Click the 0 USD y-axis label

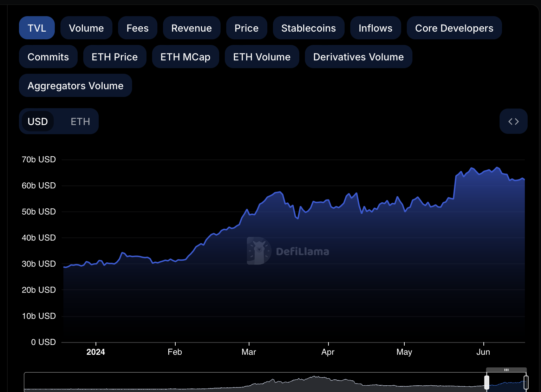point(44,342)
